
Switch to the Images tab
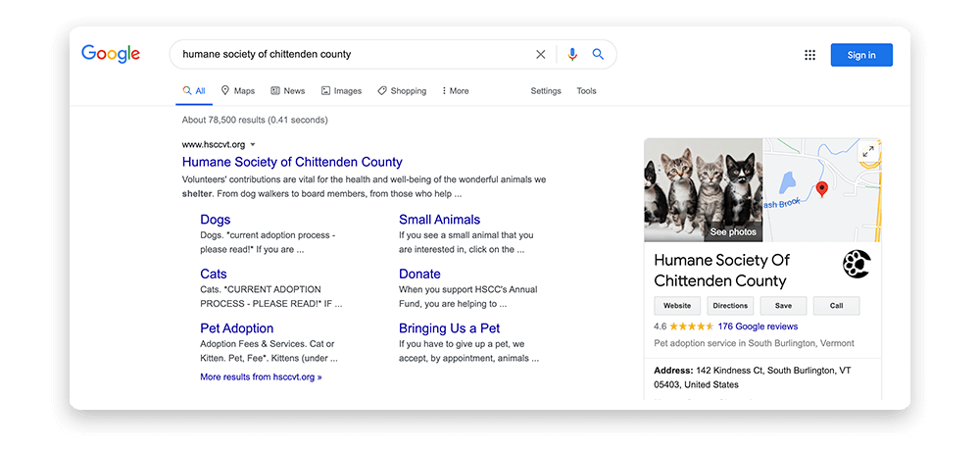pos(341,90)
